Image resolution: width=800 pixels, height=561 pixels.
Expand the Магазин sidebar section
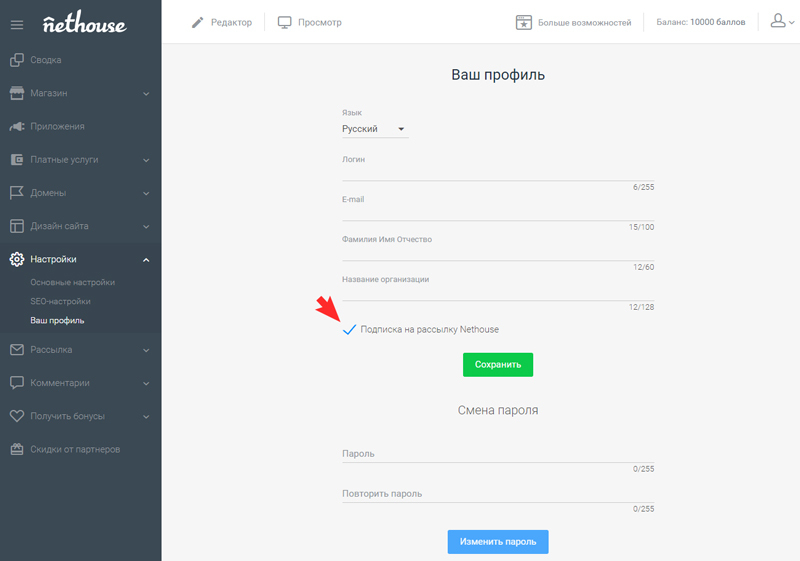point(81,93)
